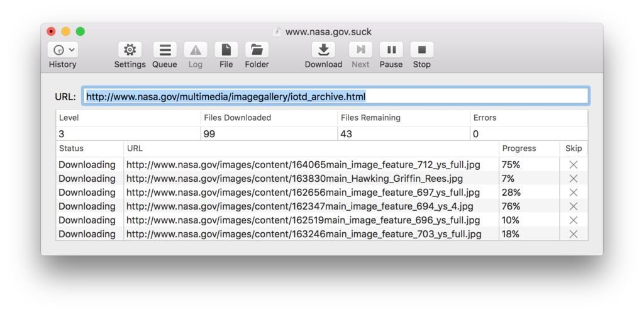Screen dimensions: 644x314
Task: Click the proxy document icon in title
Action: pyautogui.click(x=277, y=32)
